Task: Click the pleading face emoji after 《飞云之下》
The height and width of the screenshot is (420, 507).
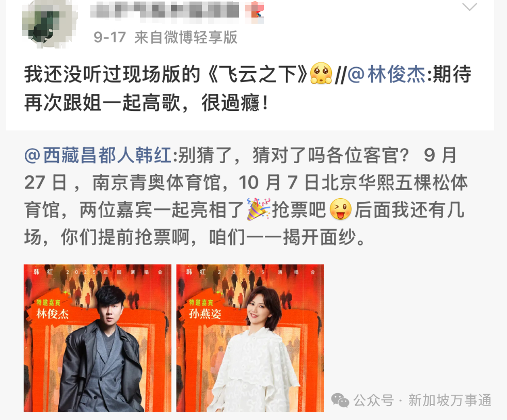Action: [321, 74]
